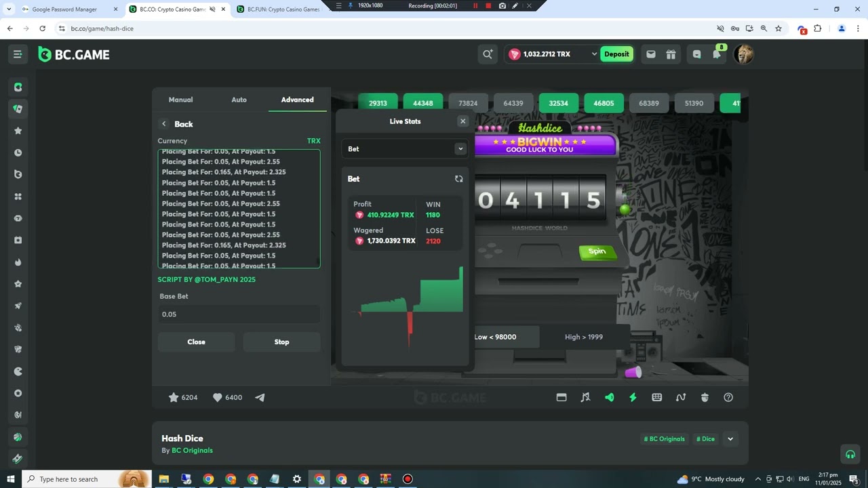The height and width of the screenshot is (488, 868).
Task: Select the High > 1999 option
Action: click(584, 337)
